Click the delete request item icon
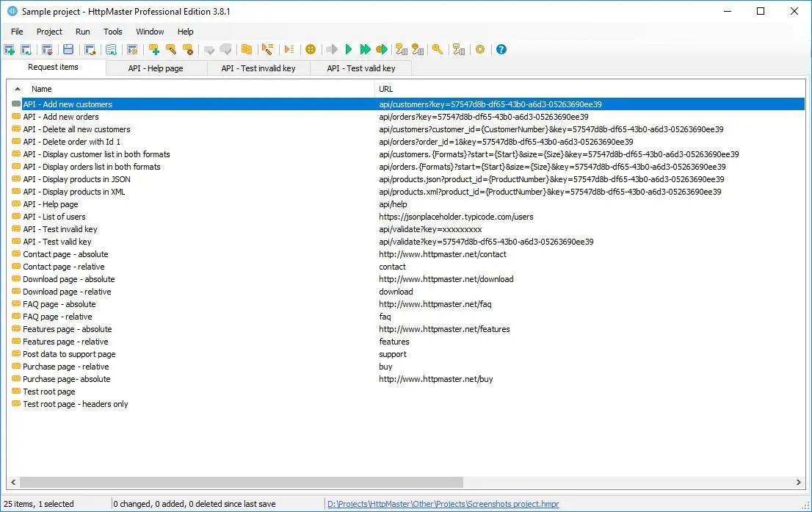This screenshot has width=812, height=512. point(188,49)
